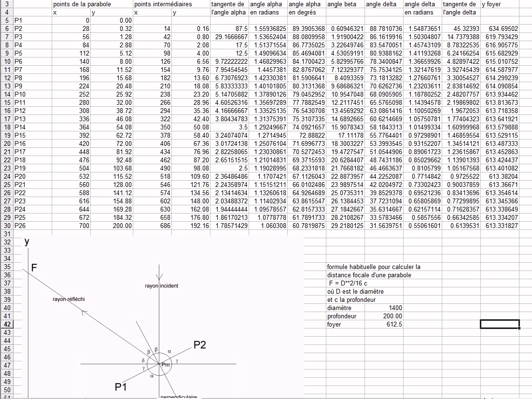Click row header 3
532x399 pixels.
(7, 4)
